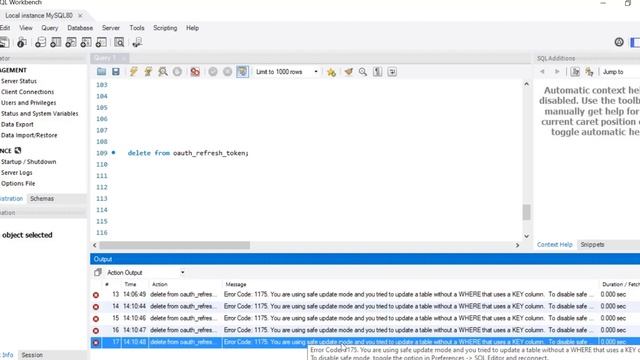Image resolution: width=640 pixels, height=360 pixels.
Task: Switch to the Schemas tab
Action: (42, 199)
